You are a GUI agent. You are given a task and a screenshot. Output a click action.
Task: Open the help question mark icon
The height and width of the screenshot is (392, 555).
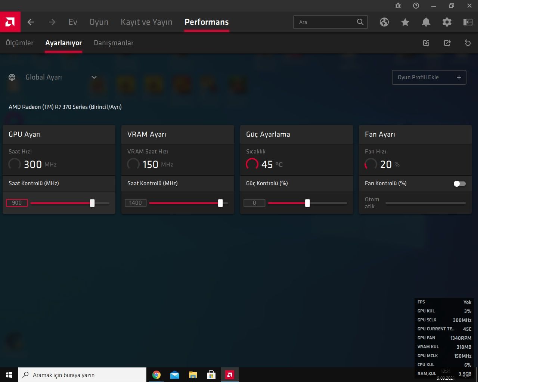[416, 6]
